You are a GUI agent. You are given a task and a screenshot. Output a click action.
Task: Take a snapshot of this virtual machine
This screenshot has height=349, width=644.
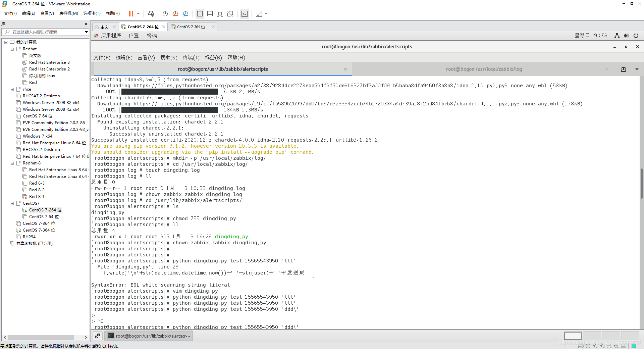tap(165, 14)
